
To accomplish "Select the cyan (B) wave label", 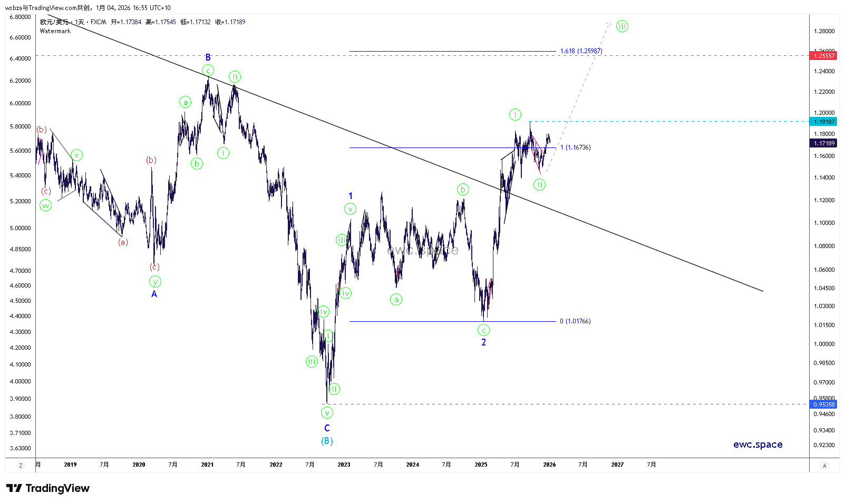I will 327,441.
